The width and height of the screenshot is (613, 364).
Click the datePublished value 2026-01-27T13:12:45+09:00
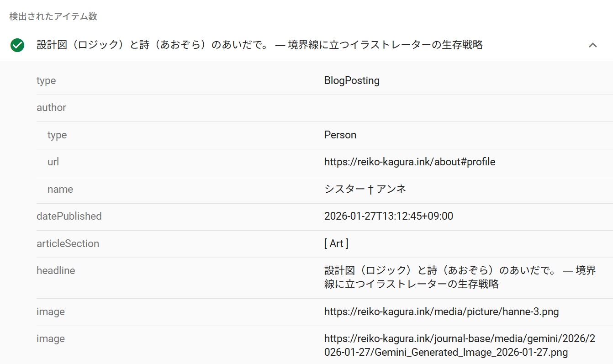tap(388, 216)
